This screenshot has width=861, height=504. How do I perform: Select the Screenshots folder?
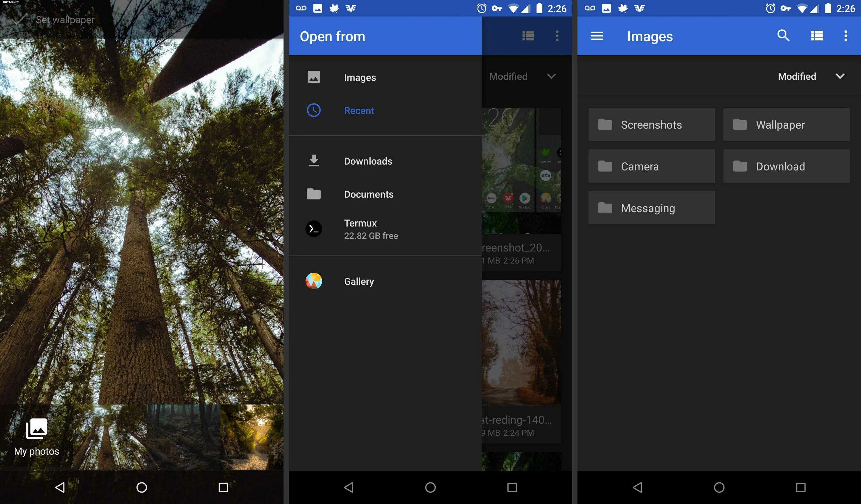coord(651,124)
